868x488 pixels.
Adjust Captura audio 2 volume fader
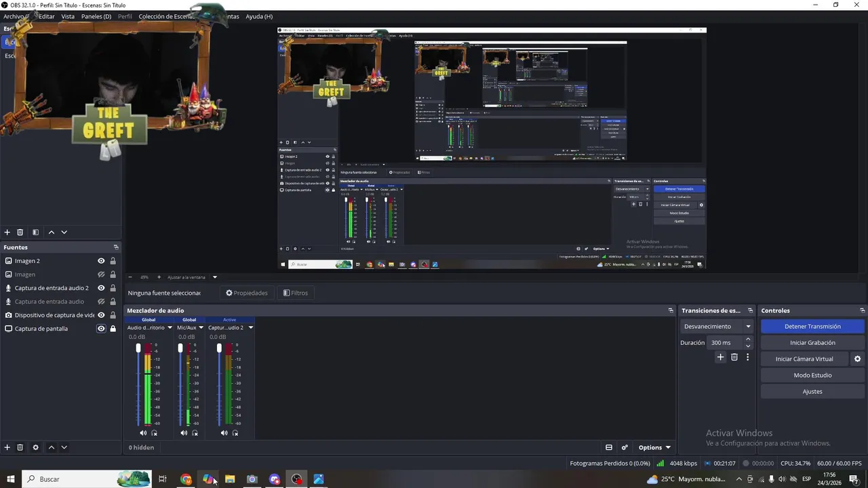(x=219, y=348)
